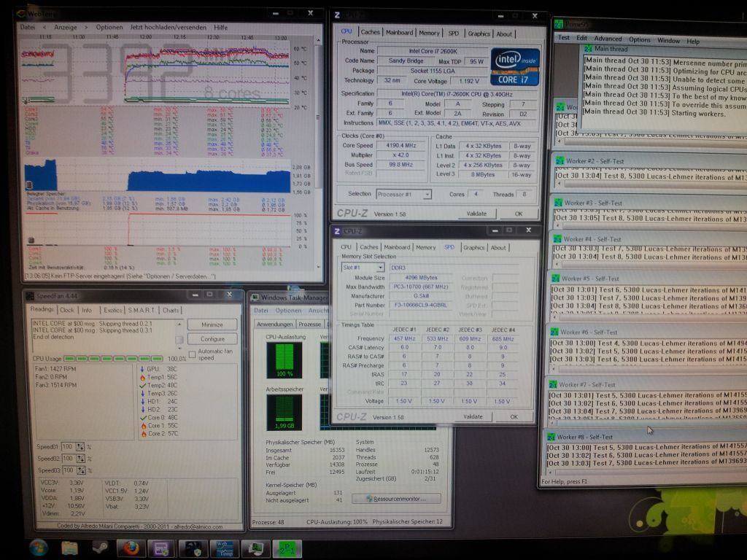
Task: Click the Prime95 Main thread window icon
Action: tap(588, 49)
